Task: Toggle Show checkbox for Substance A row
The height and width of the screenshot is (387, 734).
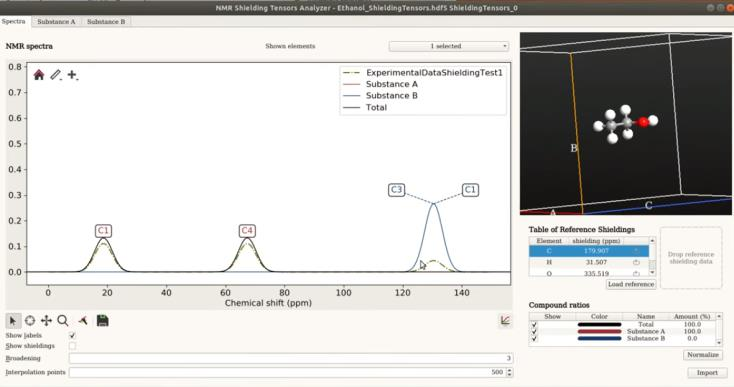Action: click(x=534, y=331)
